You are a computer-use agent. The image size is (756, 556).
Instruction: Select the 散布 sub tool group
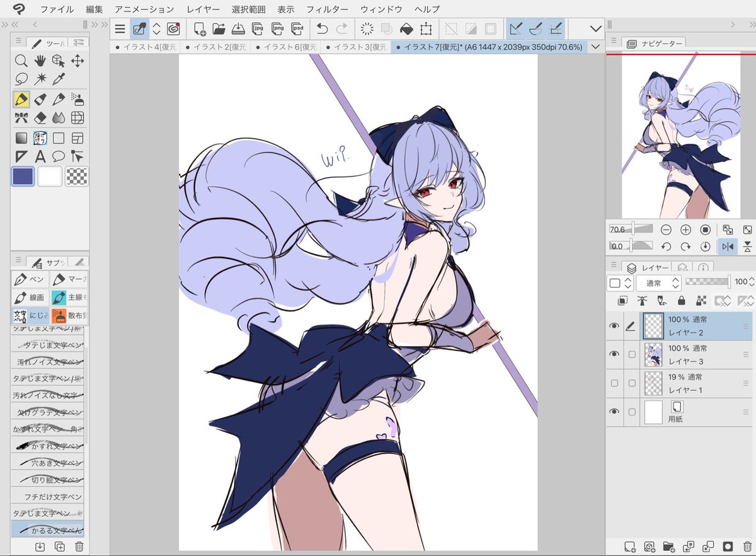pyautogui.click(x=68, y=315)
